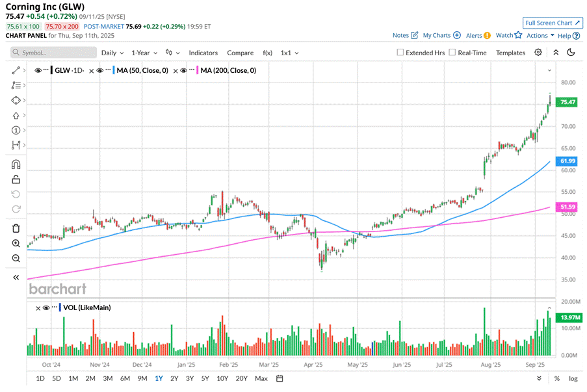This screenshot has width=587, height=392.
Task: Click the Notes edit icon
Action: (415, 35)
